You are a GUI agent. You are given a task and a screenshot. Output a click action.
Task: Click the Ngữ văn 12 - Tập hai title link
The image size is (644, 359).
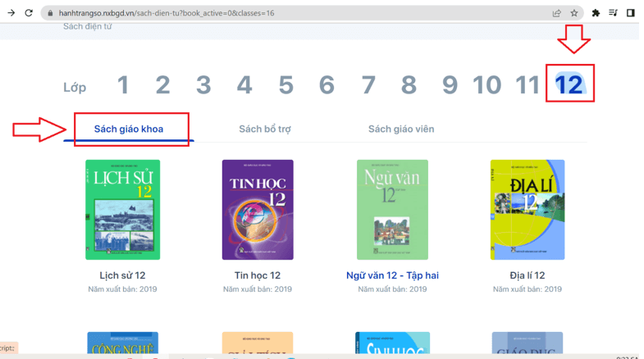pos(392,275)
